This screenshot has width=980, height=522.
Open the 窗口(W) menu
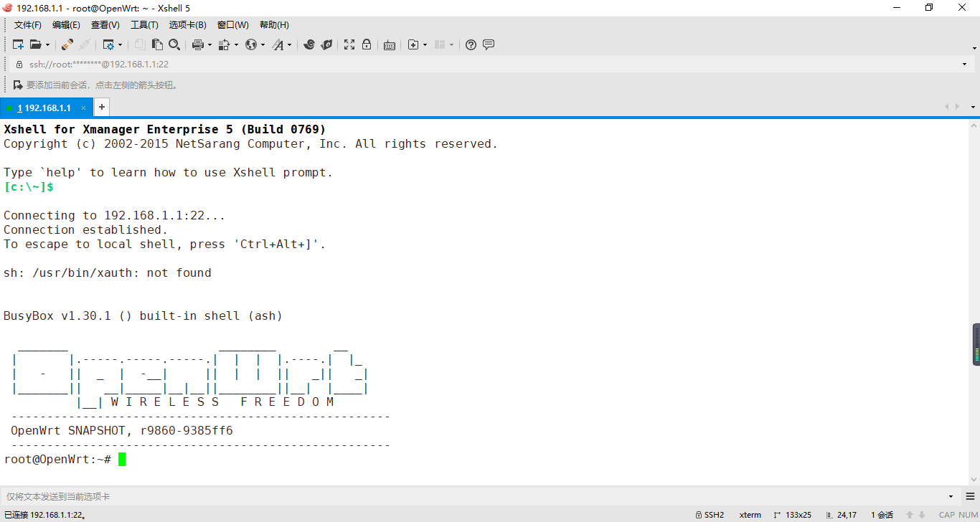point(233,25)
